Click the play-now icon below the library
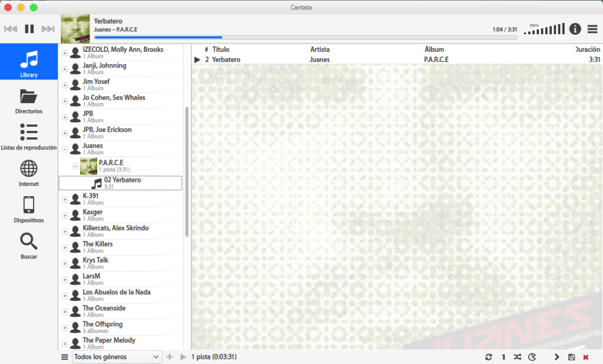 click(x=183, y=357)
